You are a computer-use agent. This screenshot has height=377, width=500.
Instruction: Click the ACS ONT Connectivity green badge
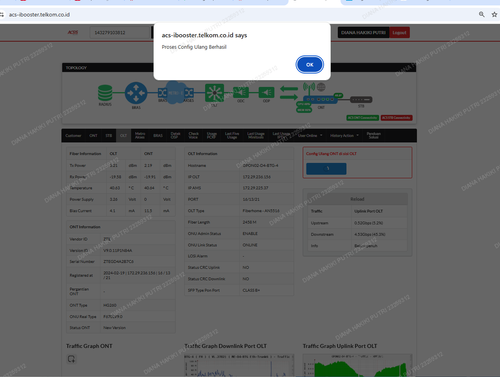pyautogui.click(x=363, y=118)
